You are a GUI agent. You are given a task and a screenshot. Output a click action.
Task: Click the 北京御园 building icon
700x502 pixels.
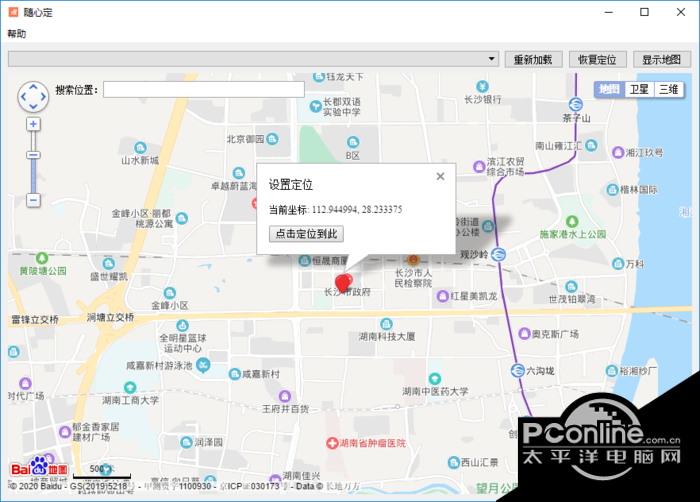click(272, 139)
